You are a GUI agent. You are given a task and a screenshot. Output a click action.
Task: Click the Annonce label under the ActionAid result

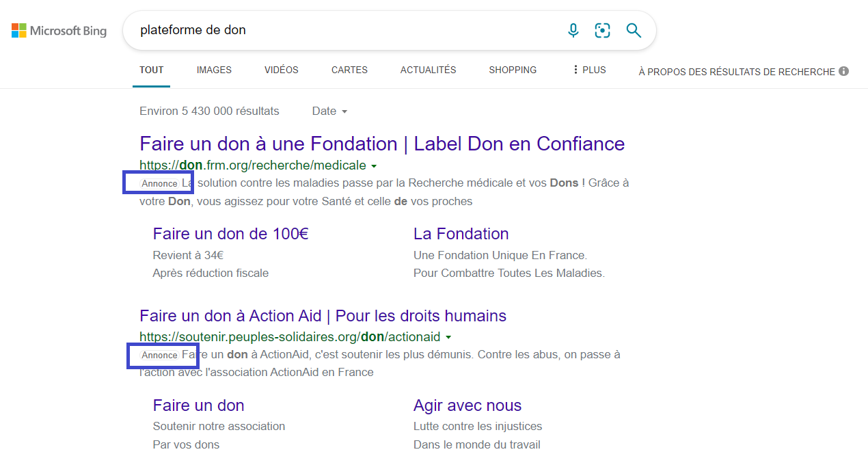coord(159,355)
